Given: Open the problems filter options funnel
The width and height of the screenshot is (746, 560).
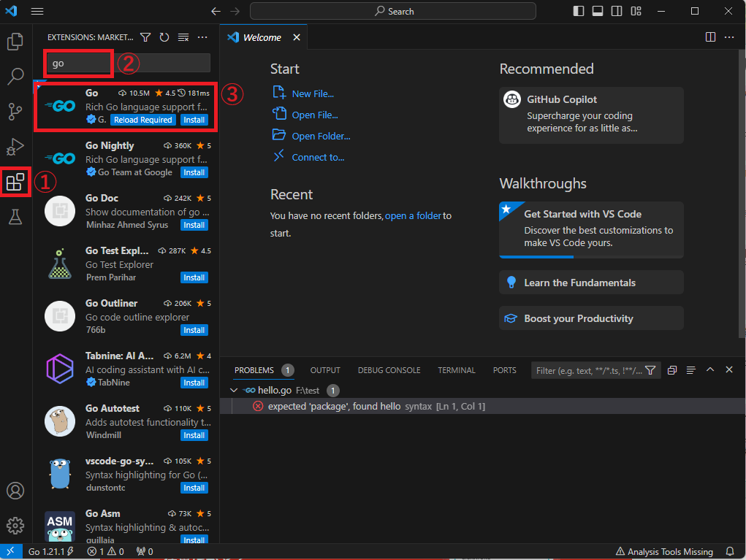Looking at the screenshot, I should [x=650, y=370].
